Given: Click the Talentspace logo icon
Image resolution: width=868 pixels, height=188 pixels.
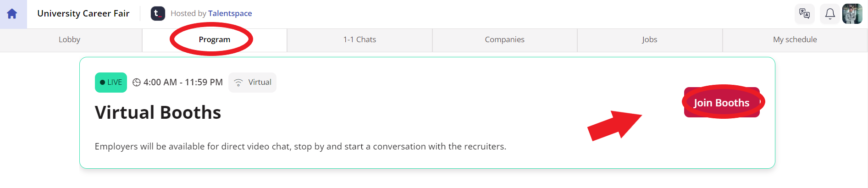Looking at the screenshot, I should click(x=158, y=13).
